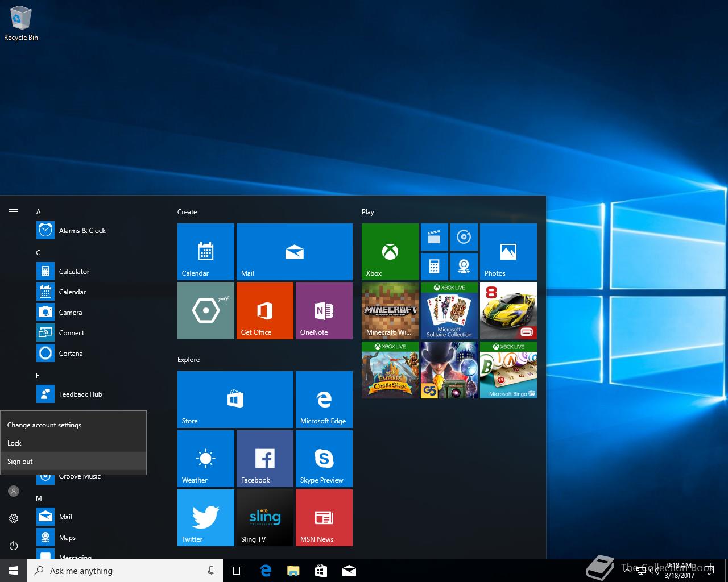Image resolution: width=728 pixels, height=582 pixels.
Task: Click the taskbar date 3/18/2017
Action: pos(680,575)
